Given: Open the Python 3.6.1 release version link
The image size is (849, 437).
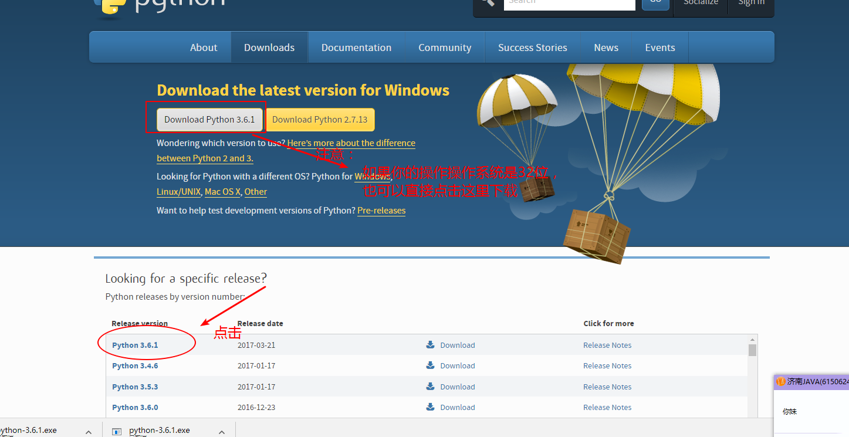Looking at the screenshot, I should [x=135, y=345].
